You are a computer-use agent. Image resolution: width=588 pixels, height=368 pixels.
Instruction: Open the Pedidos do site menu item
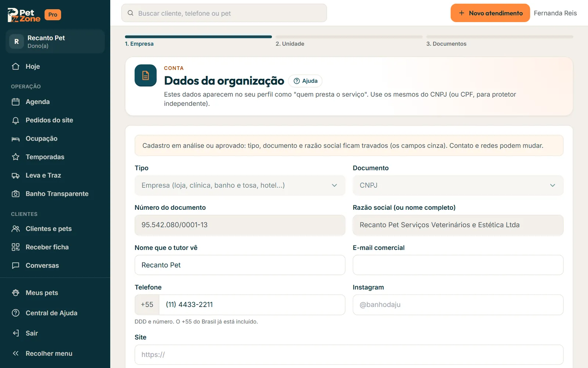pyautogui.click(x=55, y=120)
